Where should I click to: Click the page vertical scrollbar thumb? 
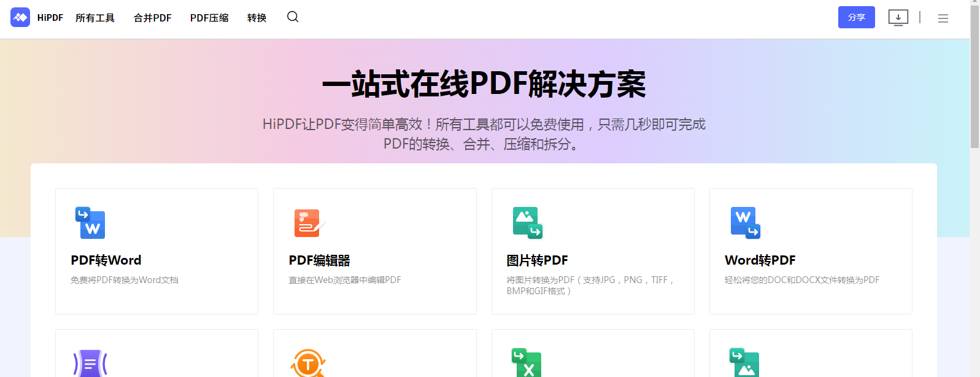point(974,77)
